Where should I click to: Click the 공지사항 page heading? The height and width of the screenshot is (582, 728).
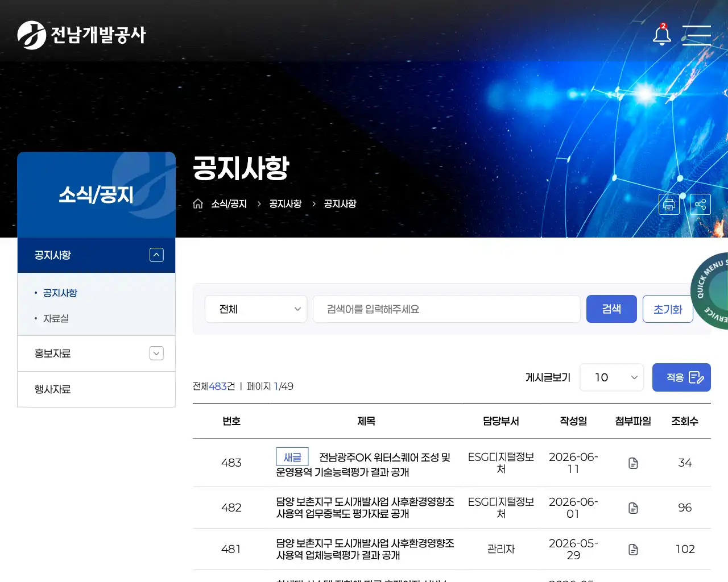tap(241, 168)
